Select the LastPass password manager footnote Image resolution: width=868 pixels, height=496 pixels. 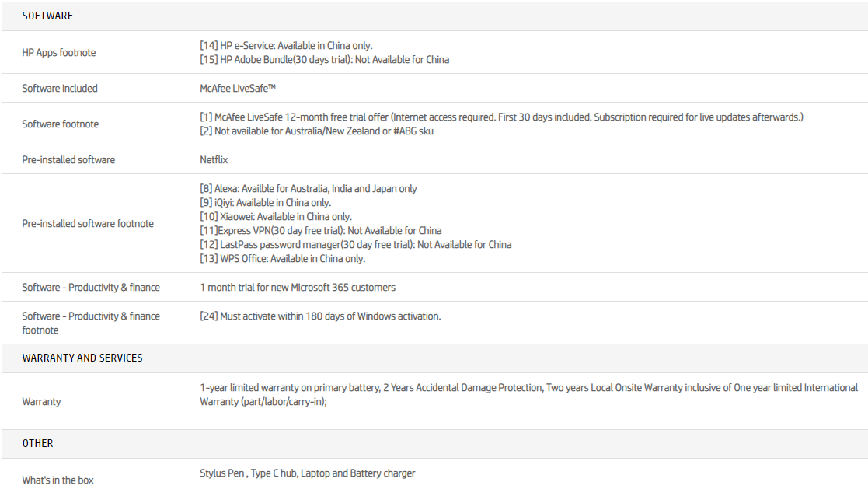(355, 245)
